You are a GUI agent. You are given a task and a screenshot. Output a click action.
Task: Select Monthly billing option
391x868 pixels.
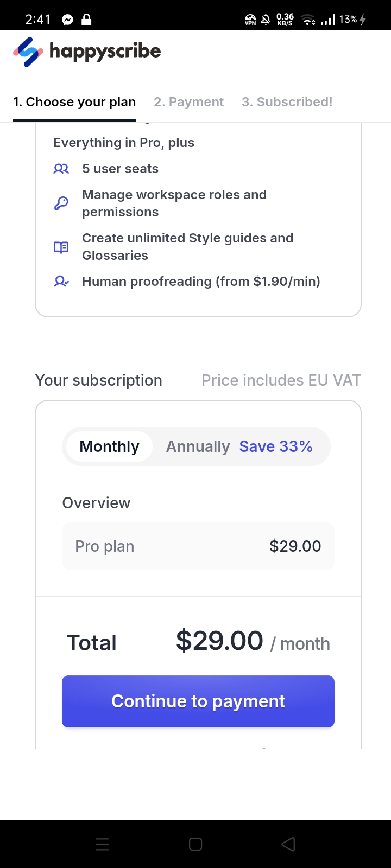109,446
